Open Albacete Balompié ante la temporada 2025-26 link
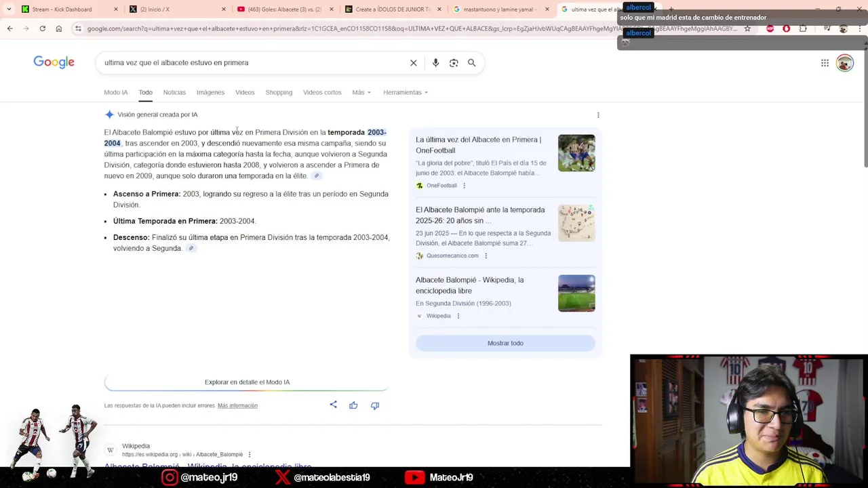Image resolution: width=868 pixels, height=488 pixels. click(x=480, y=215)
